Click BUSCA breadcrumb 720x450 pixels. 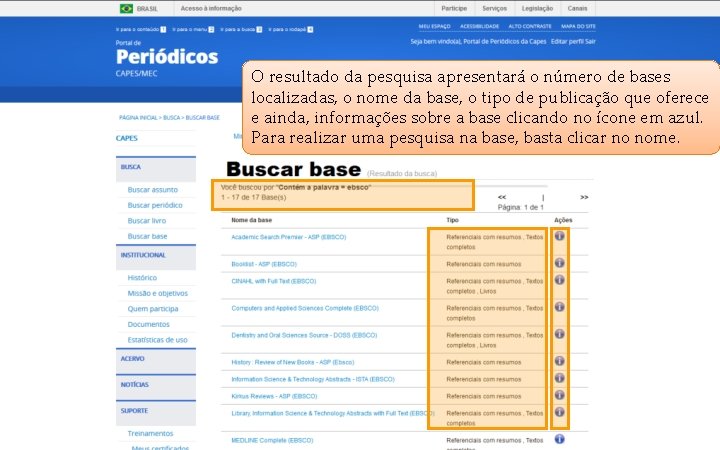(x=172, y=118)
